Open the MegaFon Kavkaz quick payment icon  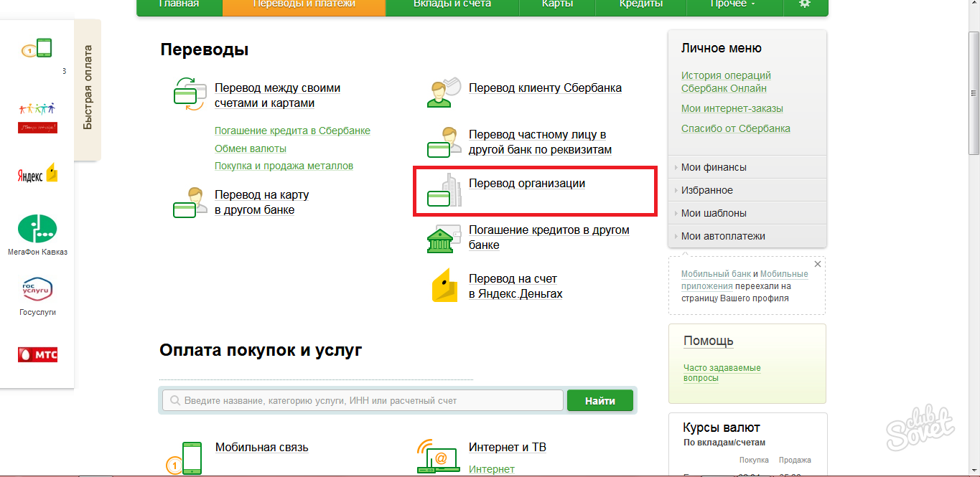click(x=37, y=228)
